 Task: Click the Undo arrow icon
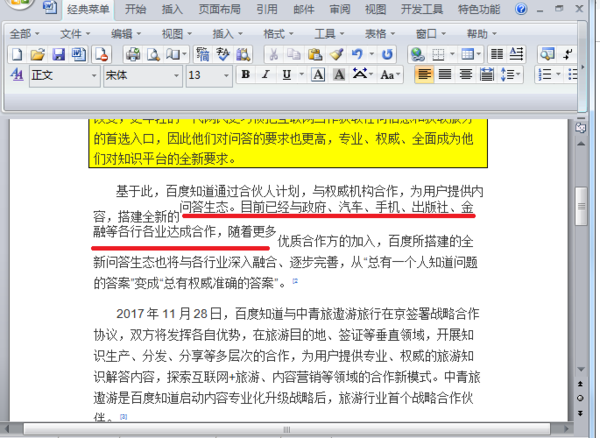click(357, 55)
